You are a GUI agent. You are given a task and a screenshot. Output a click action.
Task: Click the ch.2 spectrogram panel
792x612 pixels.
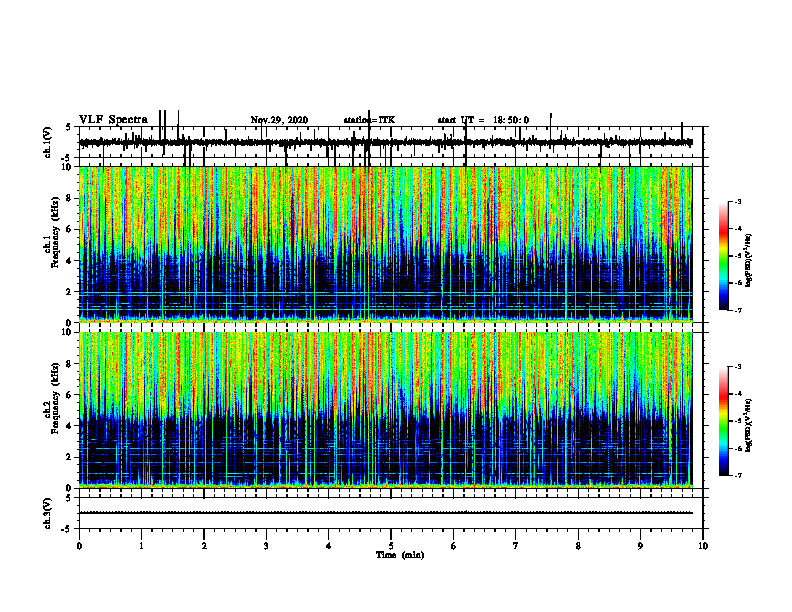[x=385, y=410]
